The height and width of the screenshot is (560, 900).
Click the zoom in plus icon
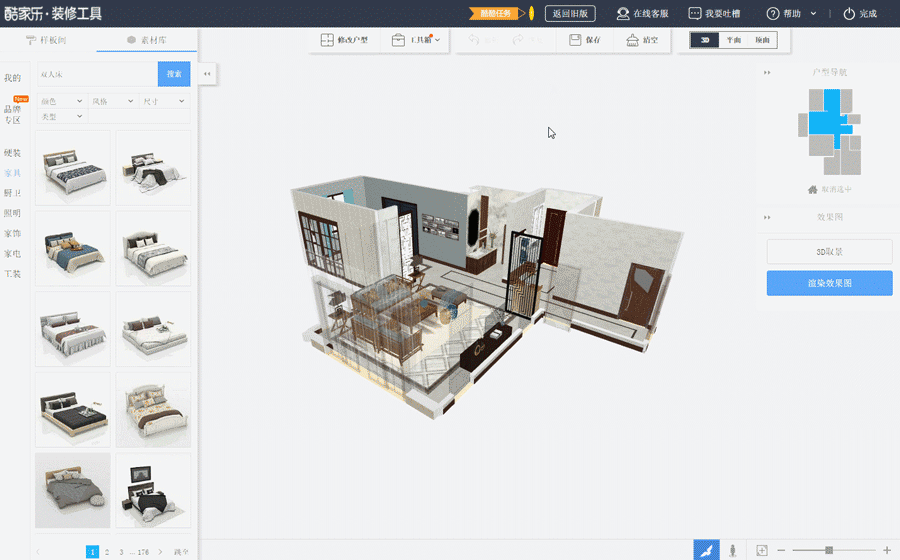click(886, 551)
